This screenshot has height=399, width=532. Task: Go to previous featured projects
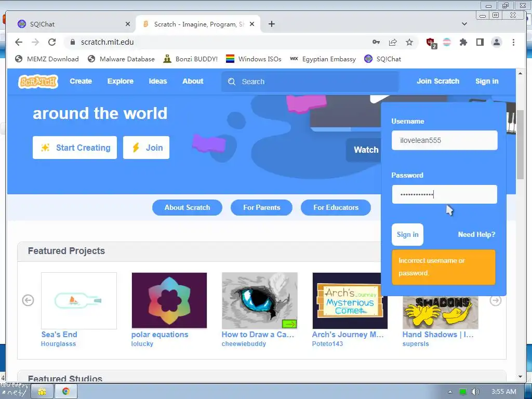[x=28, y=300]
